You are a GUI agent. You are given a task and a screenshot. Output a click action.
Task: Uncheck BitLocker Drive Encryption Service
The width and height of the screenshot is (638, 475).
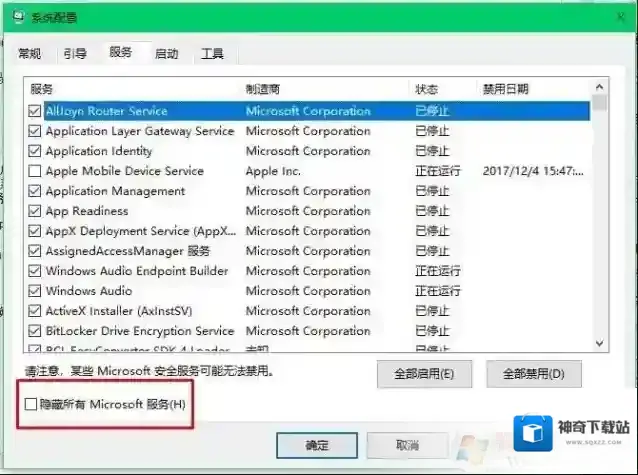coord(36,331)
